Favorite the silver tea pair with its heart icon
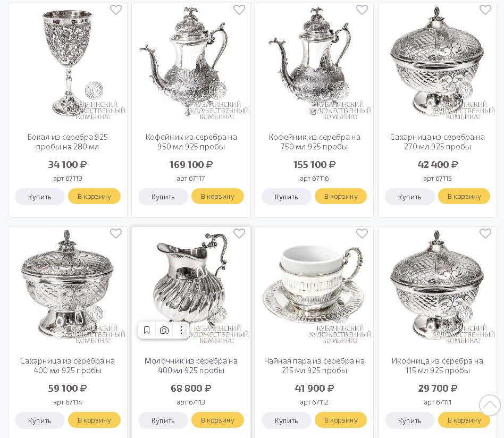 click(x=362, y=234)
